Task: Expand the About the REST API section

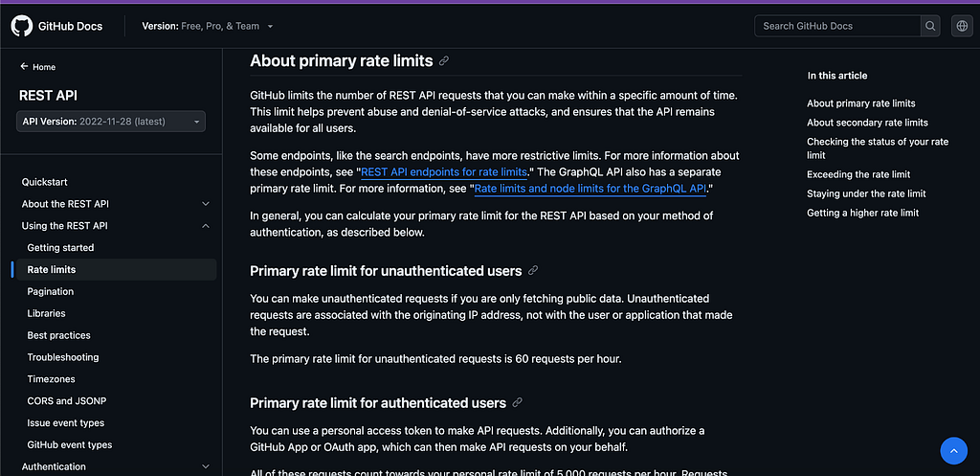Action: [116, 204]
